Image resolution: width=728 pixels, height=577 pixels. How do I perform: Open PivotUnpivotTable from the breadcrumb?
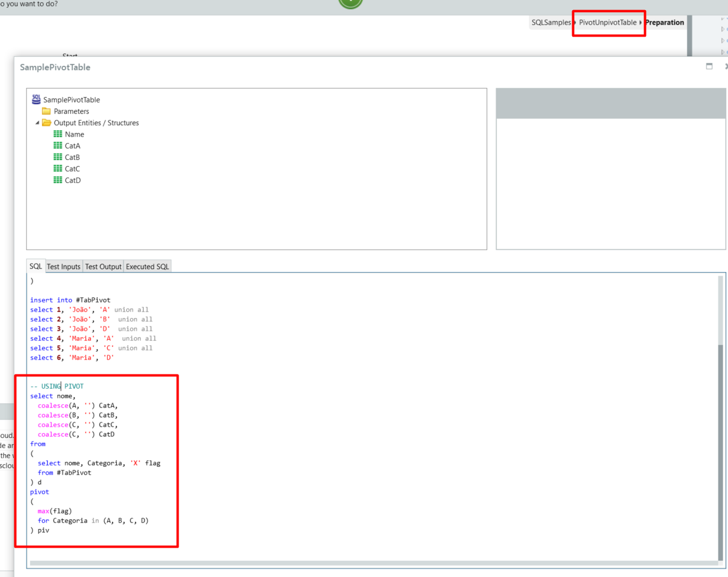point(607,22)
